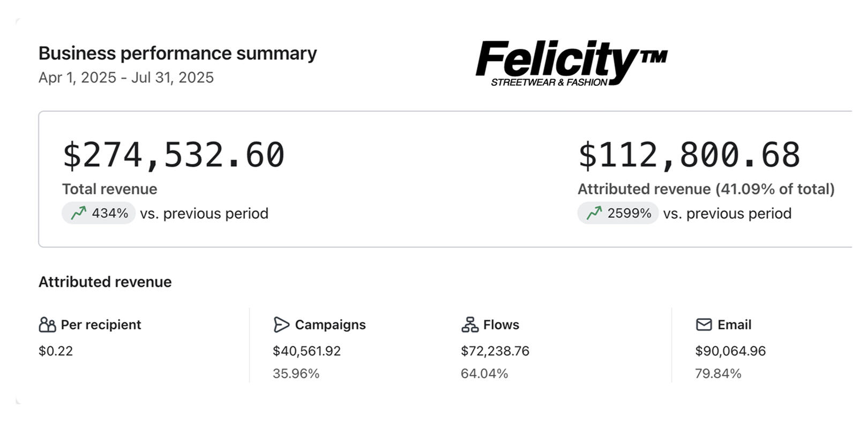Open the Email revenue label
This screenshot has width=868, height=423.
coord(734,324)
